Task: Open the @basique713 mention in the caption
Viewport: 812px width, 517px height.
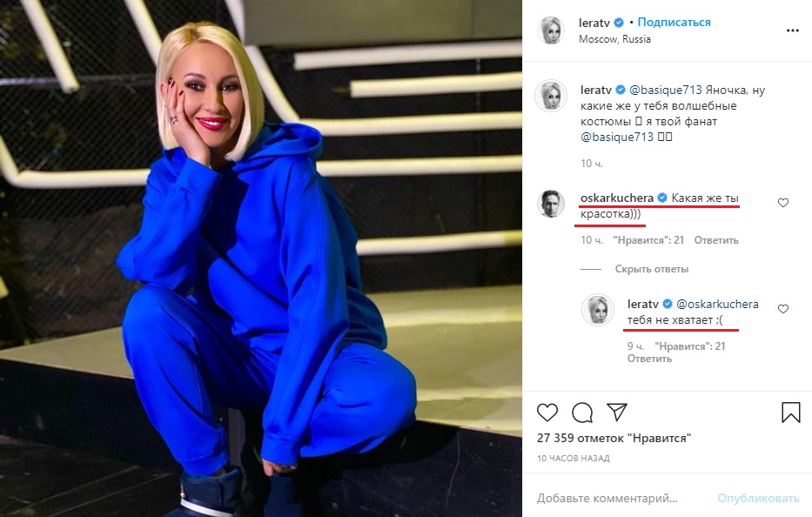Action: [665, 90]
